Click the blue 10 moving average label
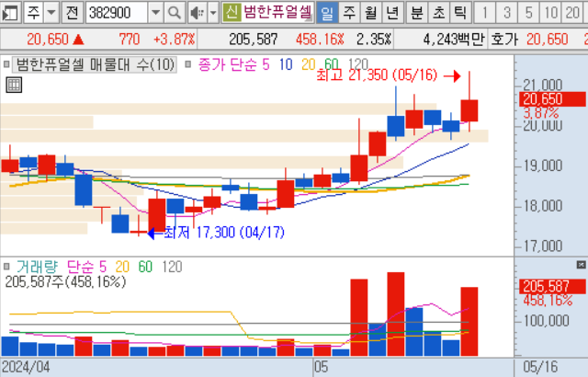The image size is (588, 377). 286,64
